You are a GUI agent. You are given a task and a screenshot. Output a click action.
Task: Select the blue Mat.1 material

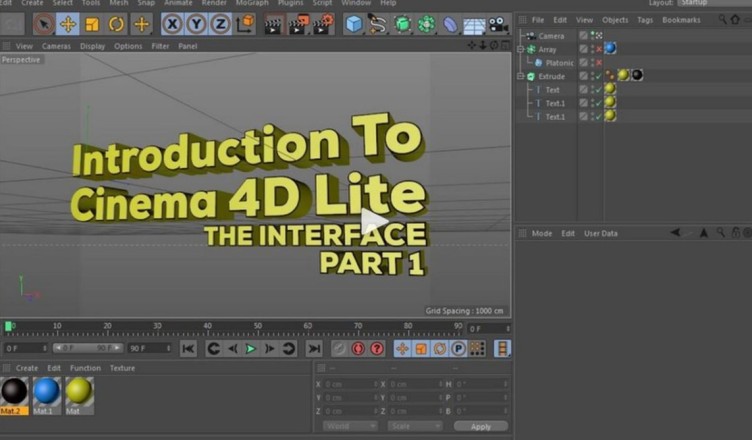47,396
